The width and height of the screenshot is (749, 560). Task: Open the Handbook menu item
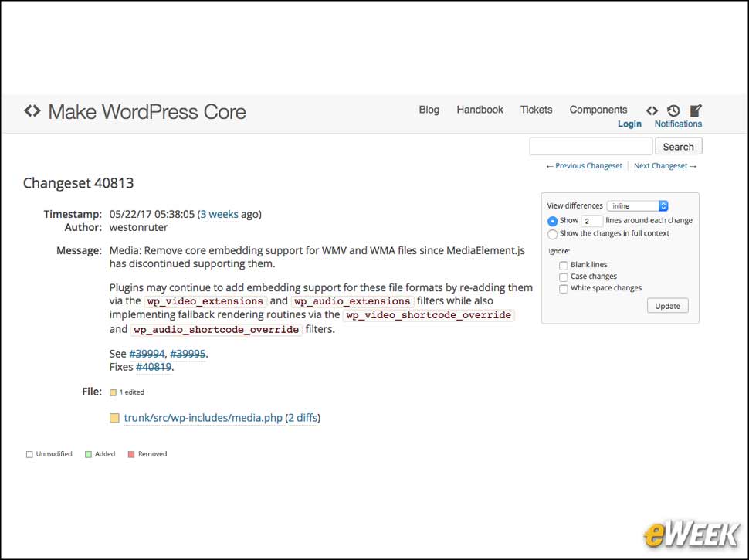480,110
